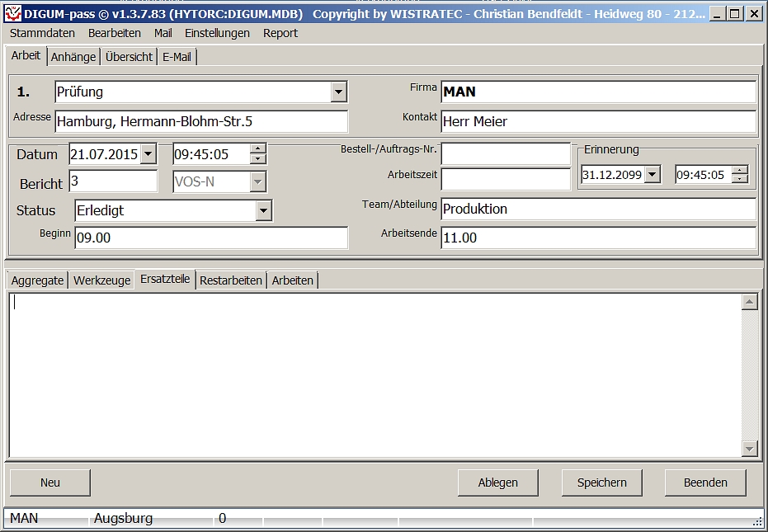Click the DIGUM-pass app icon in title bar
Viewport: 768px width, 532px height.
pos(12,14)
